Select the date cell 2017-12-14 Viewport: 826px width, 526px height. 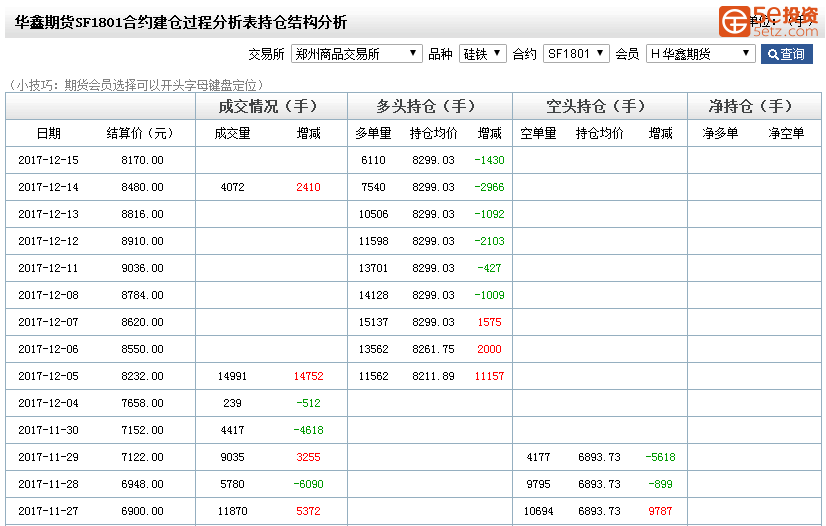pos(48,187)
